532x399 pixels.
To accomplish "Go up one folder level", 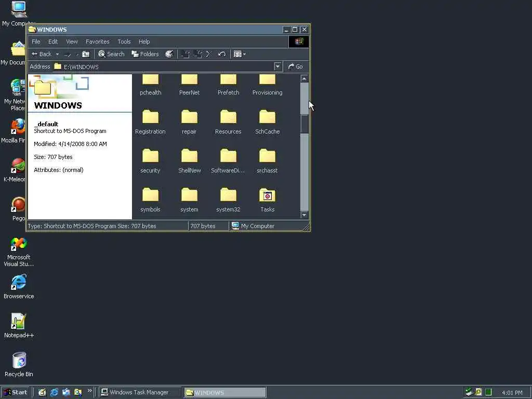I will 86,54.
